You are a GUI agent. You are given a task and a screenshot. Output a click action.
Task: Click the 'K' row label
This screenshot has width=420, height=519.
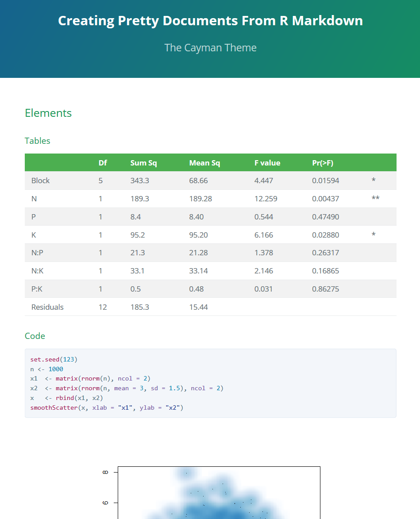point(34,235)
